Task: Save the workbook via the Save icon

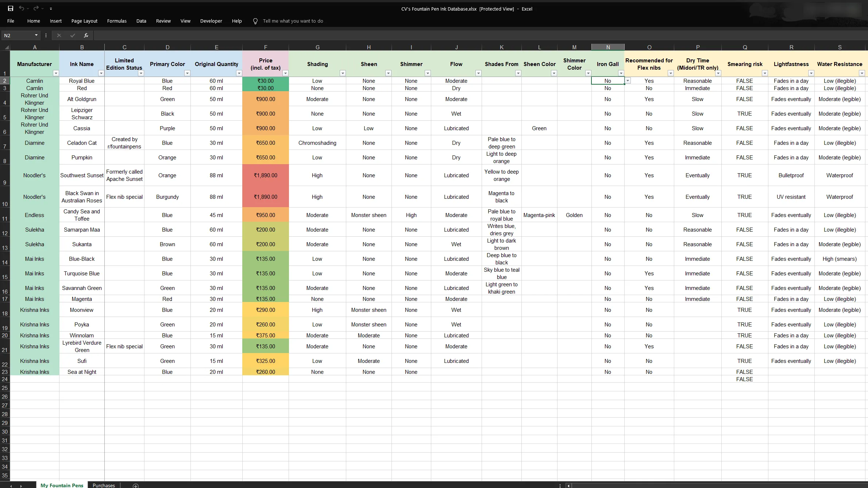Action: [10, 8]
